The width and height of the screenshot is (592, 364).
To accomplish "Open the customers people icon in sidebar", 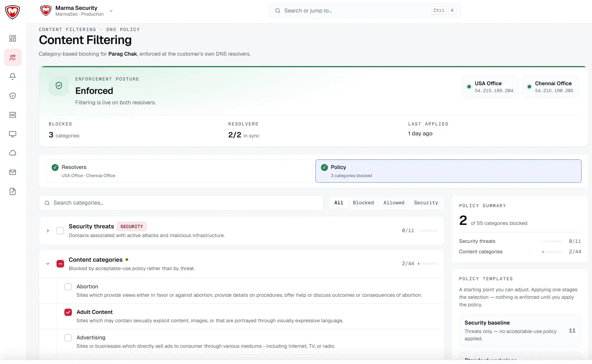I will 12,57.
